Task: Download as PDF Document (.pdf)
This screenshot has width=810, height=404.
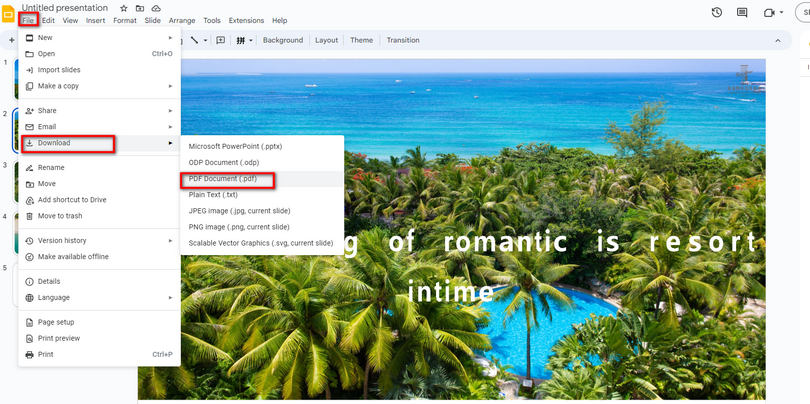Action: pyautogui.click(x=262, y=179)
